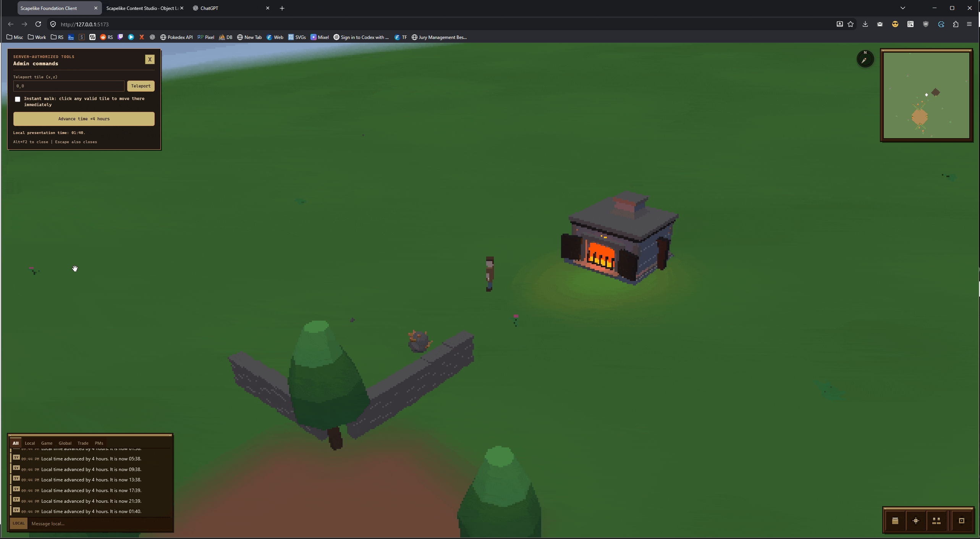Close the Admin commands panel with X
The width and height of the screenshot is (980, 539).
tap(150, 60)
